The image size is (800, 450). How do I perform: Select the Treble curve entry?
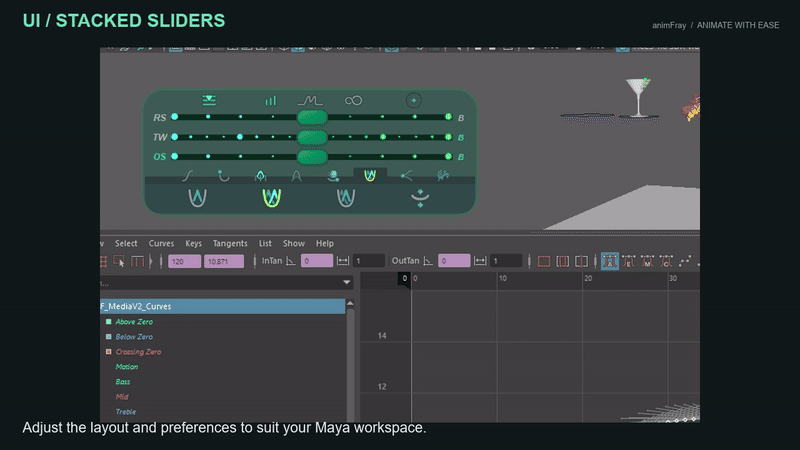point(126,412)
